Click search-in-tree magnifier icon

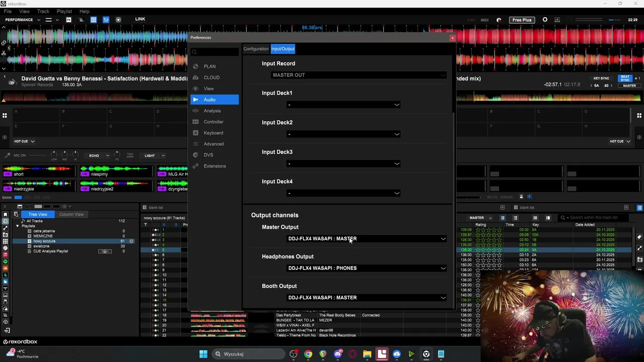16,214
